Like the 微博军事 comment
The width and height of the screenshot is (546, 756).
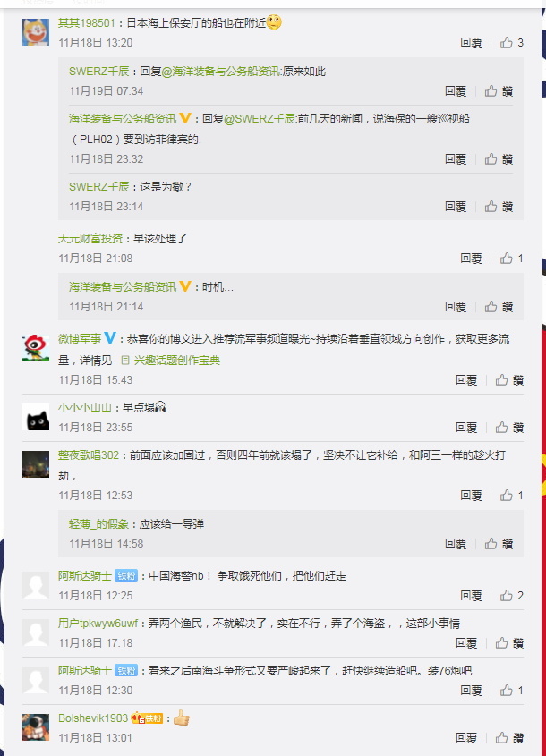coord(509,380)
